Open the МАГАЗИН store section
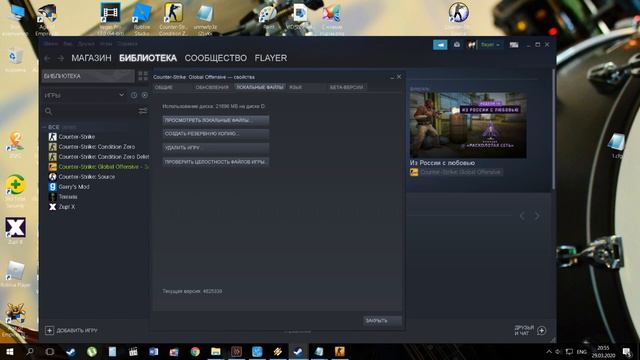 tap(91, 58)
